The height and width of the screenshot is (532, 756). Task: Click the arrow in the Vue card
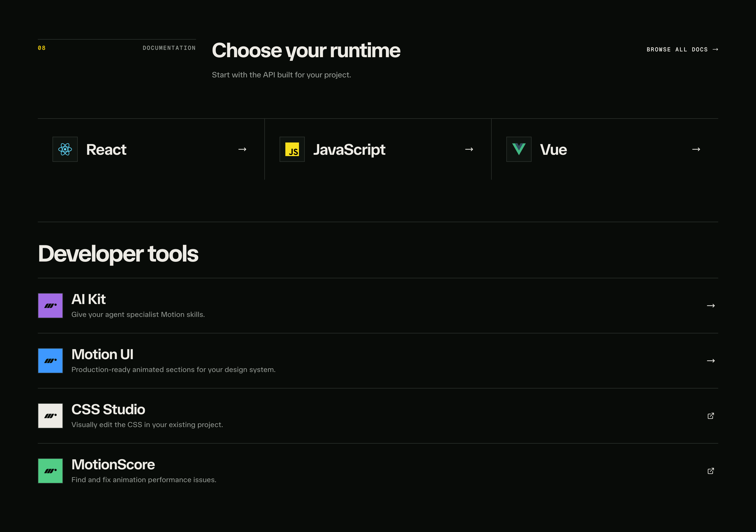(696, 149)
